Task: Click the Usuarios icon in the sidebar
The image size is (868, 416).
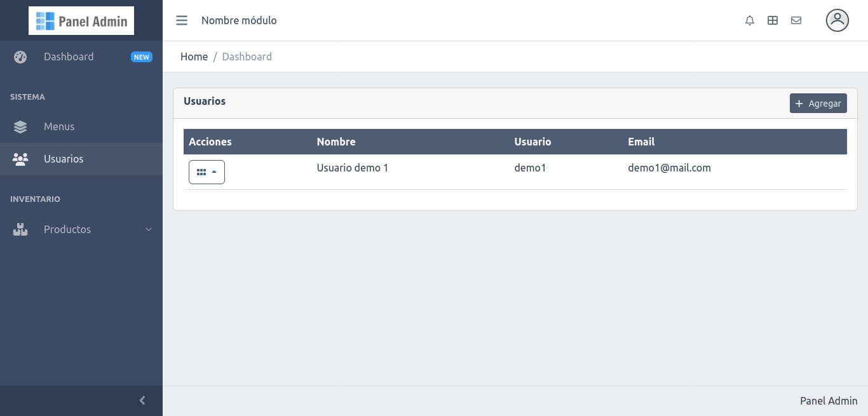Action: click(x=20, y=159)
